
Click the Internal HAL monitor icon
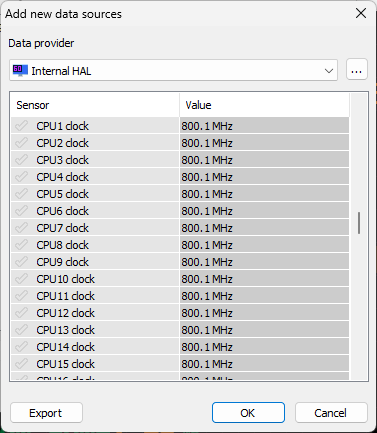coord(20,70)
